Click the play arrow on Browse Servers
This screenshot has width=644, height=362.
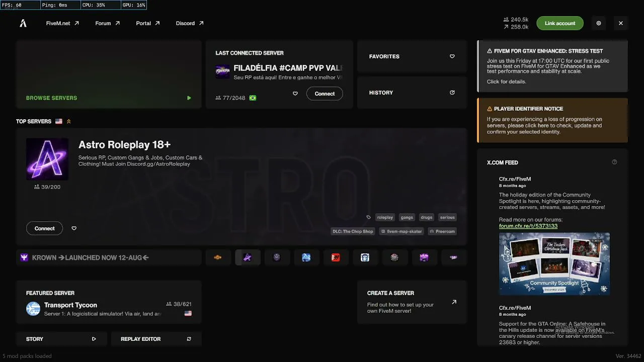189,98
